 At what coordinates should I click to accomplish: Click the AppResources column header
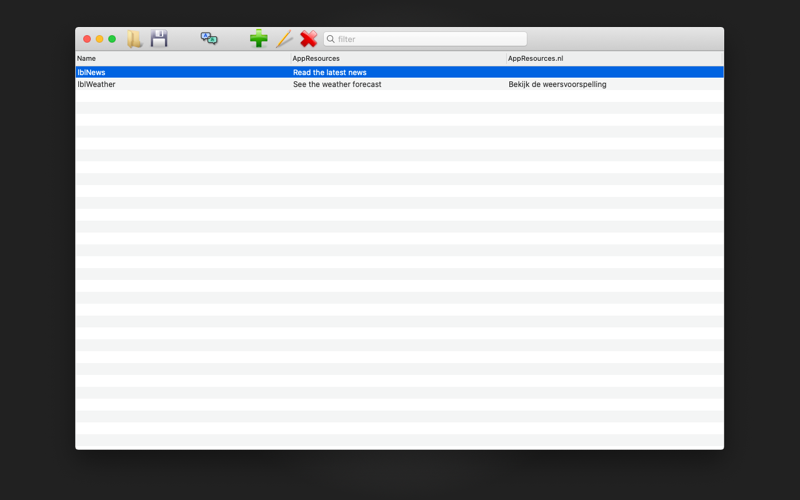coord(398,59)
